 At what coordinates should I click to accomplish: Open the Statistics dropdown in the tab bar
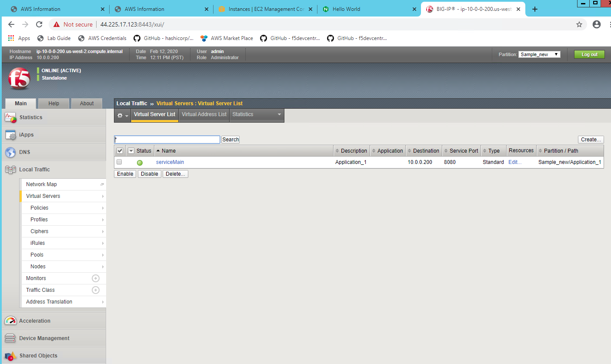pos(257,114)
